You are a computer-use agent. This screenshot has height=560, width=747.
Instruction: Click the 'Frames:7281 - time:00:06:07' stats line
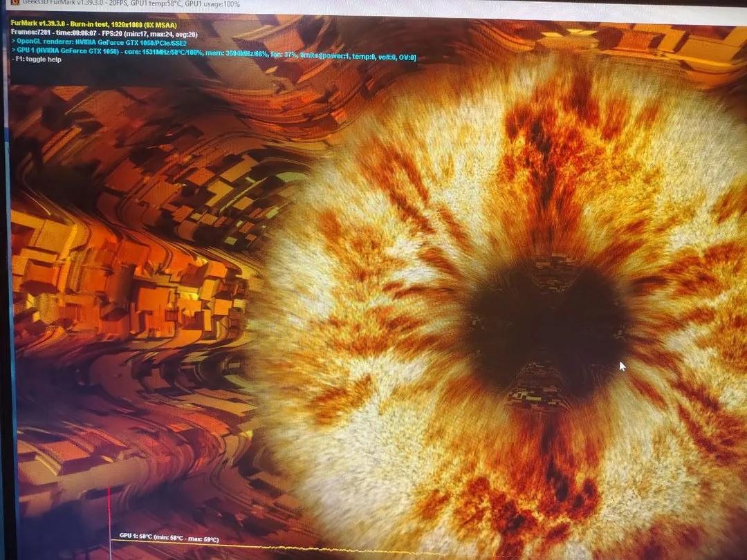pyautogui.click(x=104, y=34)
